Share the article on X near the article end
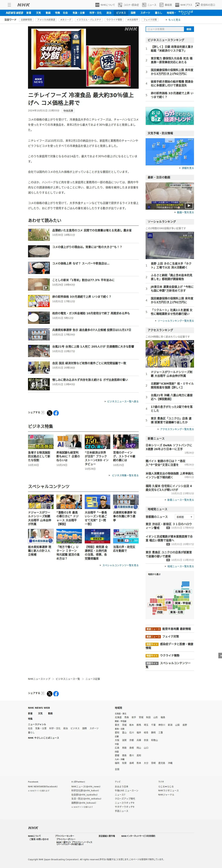 49,413
